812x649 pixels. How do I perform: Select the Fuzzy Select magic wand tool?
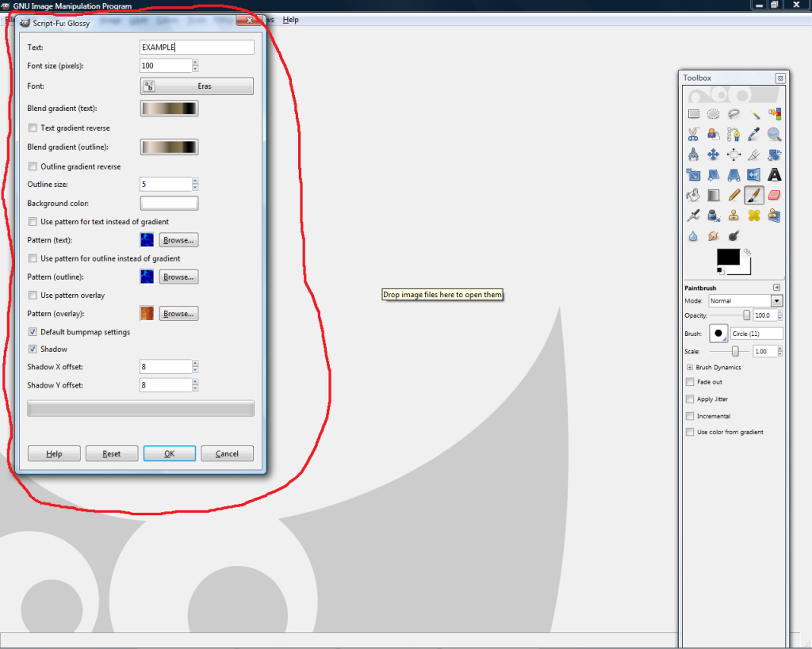[754, 114]
